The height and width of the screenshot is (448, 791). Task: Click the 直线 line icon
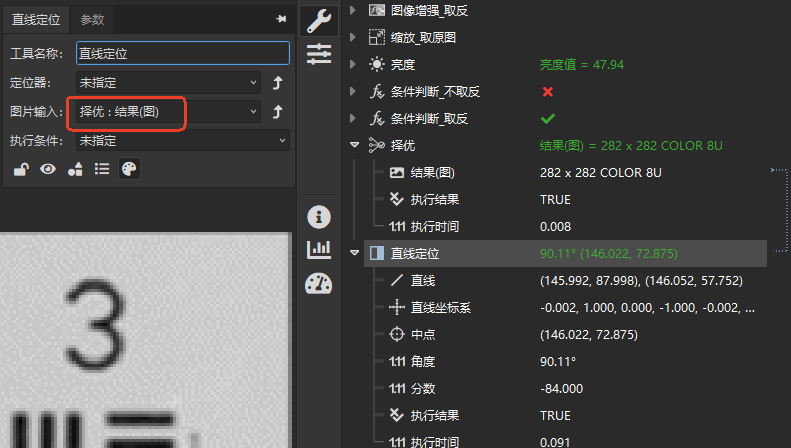[x=397, y=281]
